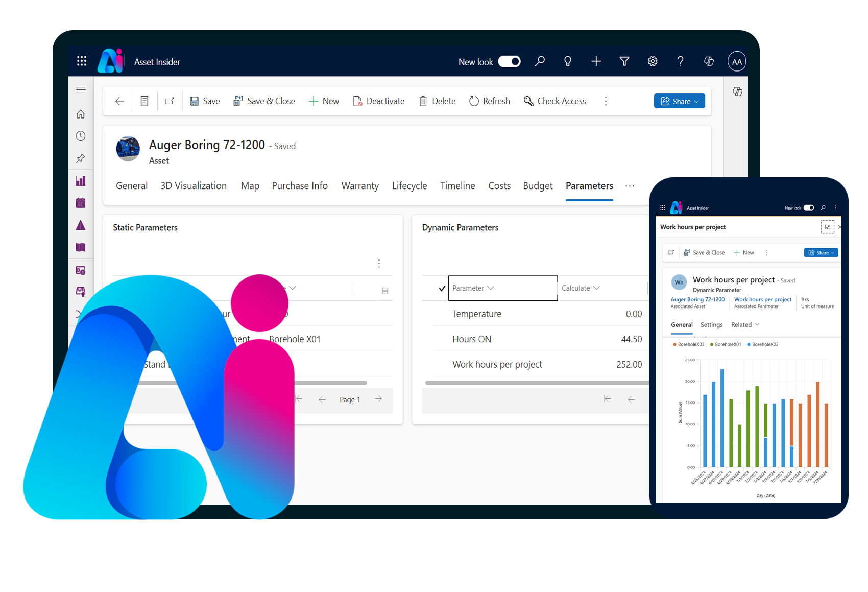This screenshot has width=868, height=592.
Task: Open the Share dropdown on phone
Action: pos(821,253)
